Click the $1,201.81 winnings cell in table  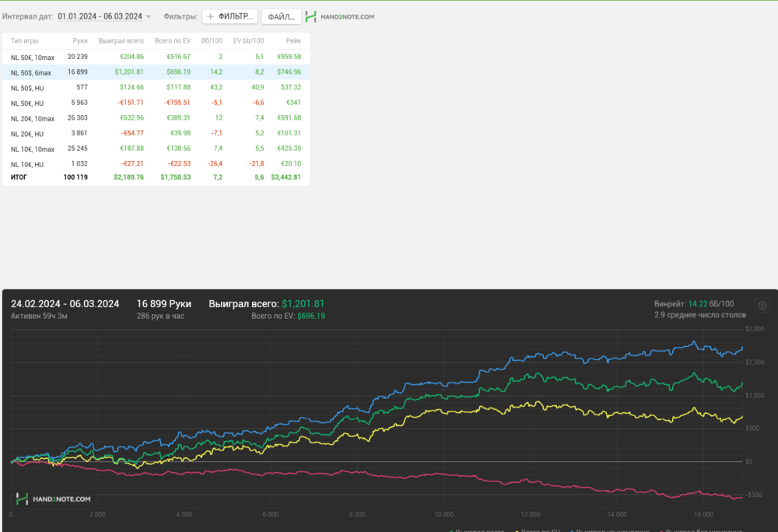[129, 72]
